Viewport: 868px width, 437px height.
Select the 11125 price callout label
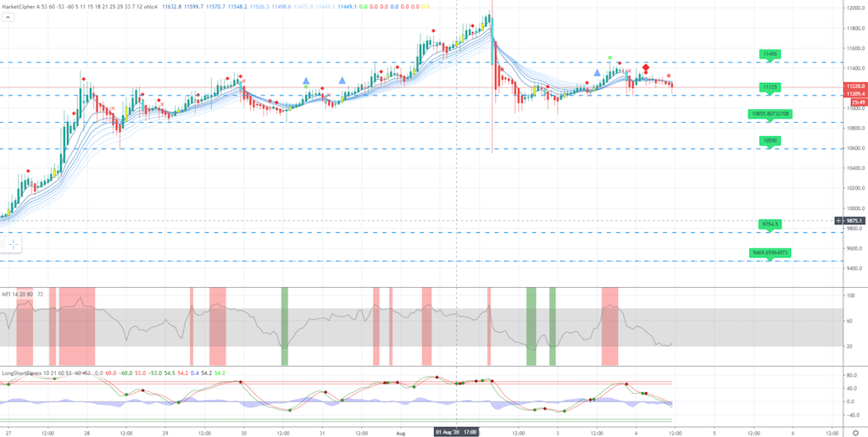tap(770, 87)
